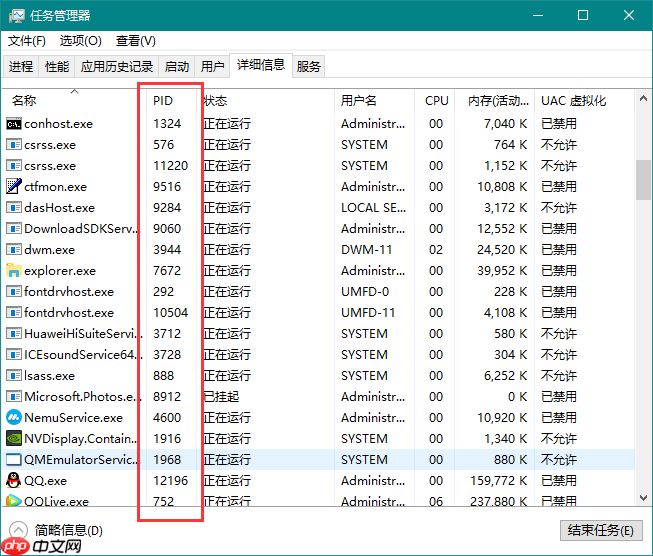Switch to the 服务 tab
The height and width of the screenshot is (556, 653).
click(x=309, y=66)
